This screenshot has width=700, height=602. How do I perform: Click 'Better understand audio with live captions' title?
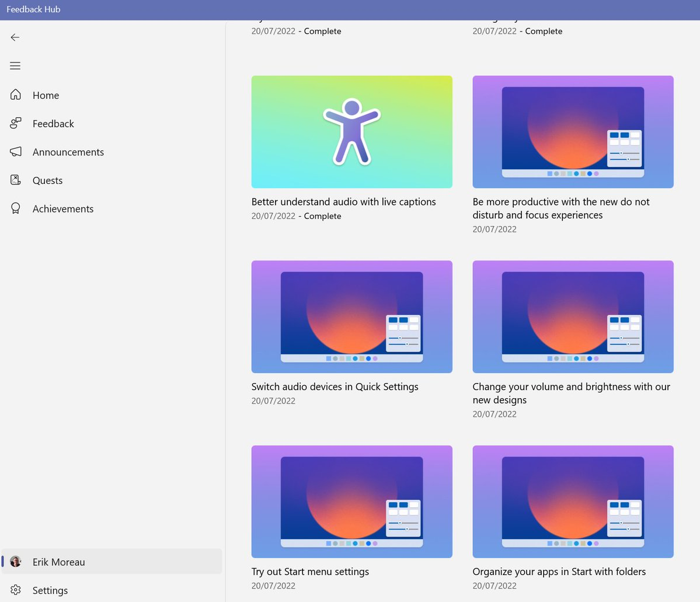tap(343, 202)
